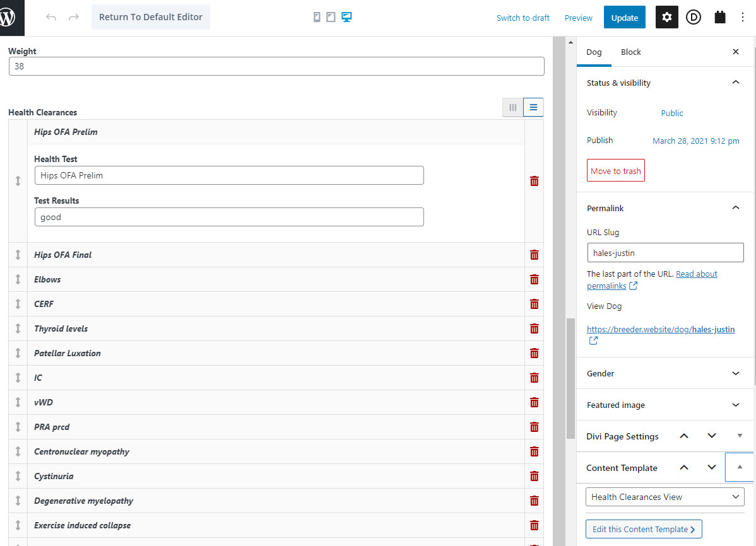Click Edit this Content Template
756x546 pixels.
coord(644,529)
